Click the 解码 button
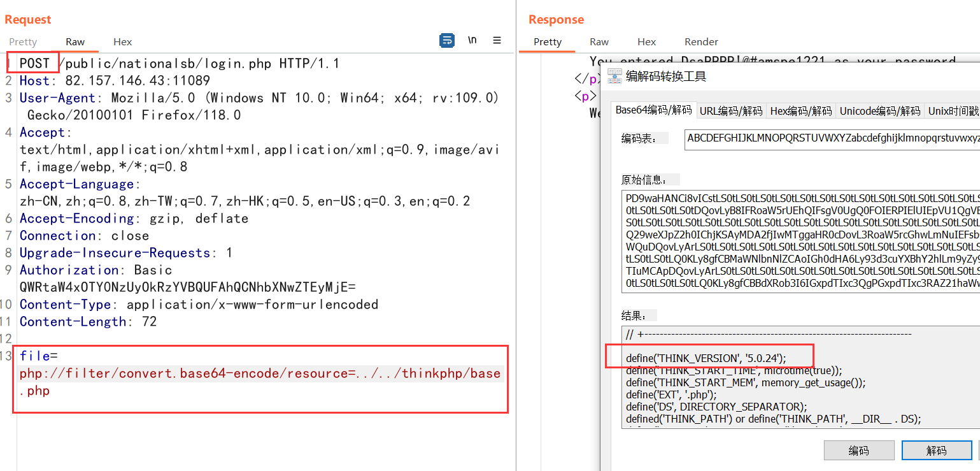The height and width of the screenshot is (471, 980). tap(936, 451)
